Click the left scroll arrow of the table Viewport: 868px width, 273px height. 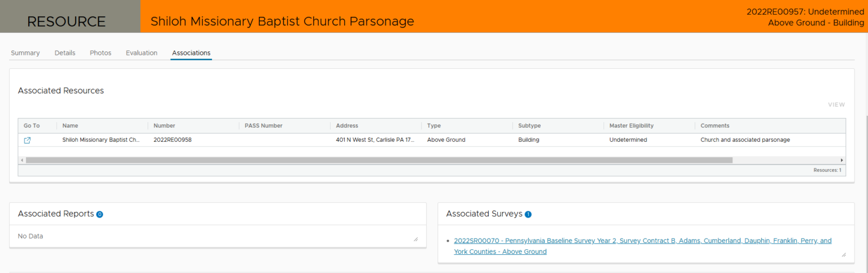click(x=22, y=161)
